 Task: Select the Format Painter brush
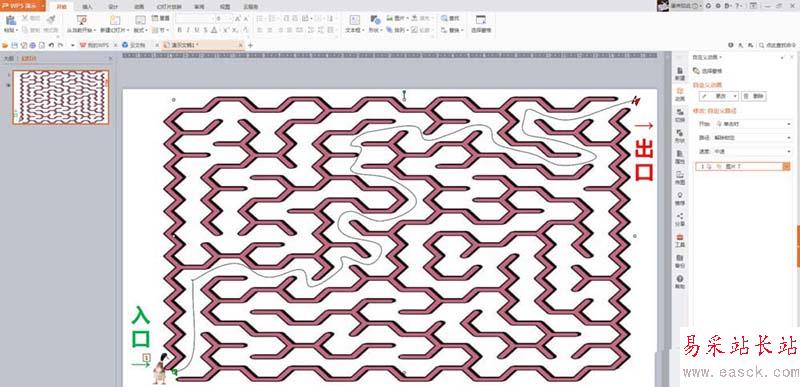(51, 19)
